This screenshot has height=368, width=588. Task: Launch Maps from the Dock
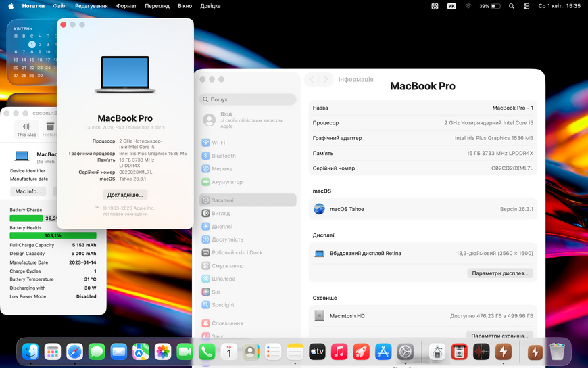(x=141, y=352)
